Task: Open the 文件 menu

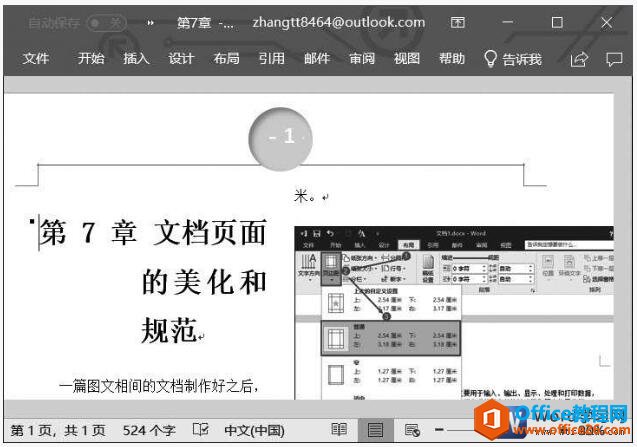Action: [x=36, y=59]
